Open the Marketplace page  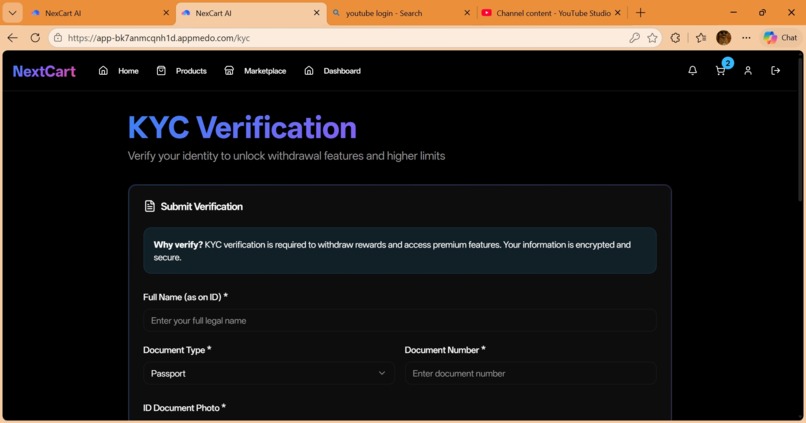(x=255, y=71)
